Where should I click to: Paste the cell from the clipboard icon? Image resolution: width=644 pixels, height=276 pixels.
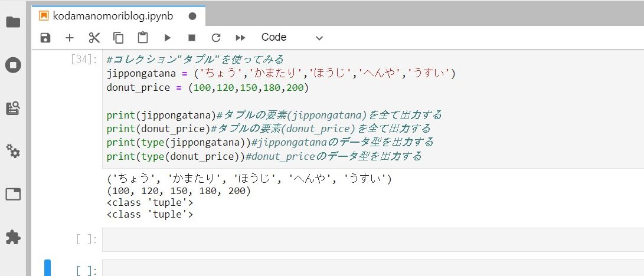pos(142,37)
